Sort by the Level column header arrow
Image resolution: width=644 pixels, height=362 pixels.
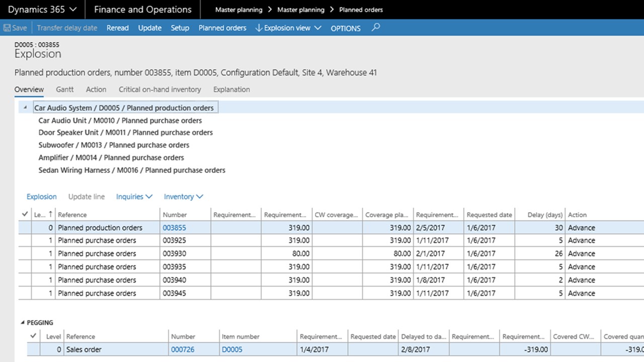(x=50, y=215)
